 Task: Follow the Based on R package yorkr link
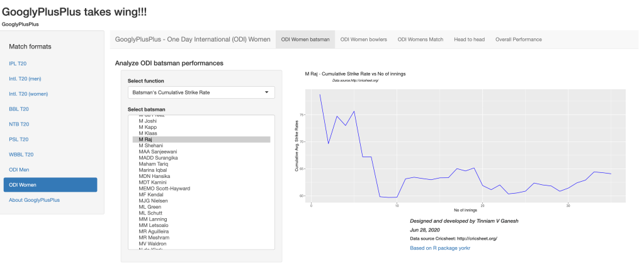(x=440, y=248)
